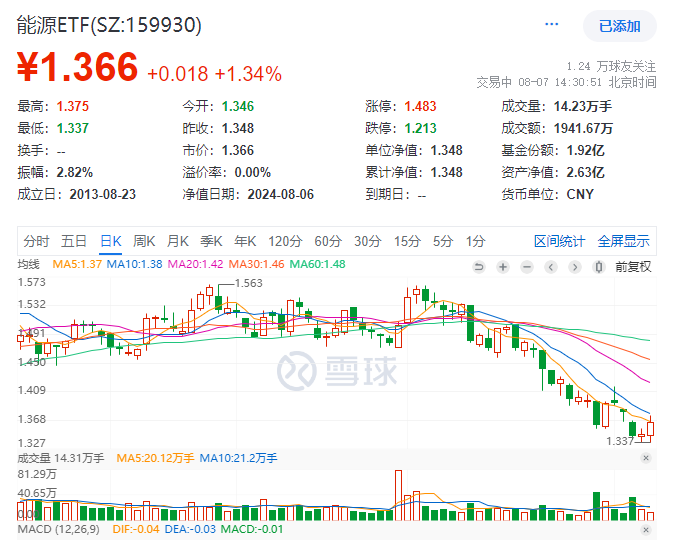The height and width of the screenshot is (540, 675).
Task: Open 区间统计 range statistics
Action: pos(559,241)
